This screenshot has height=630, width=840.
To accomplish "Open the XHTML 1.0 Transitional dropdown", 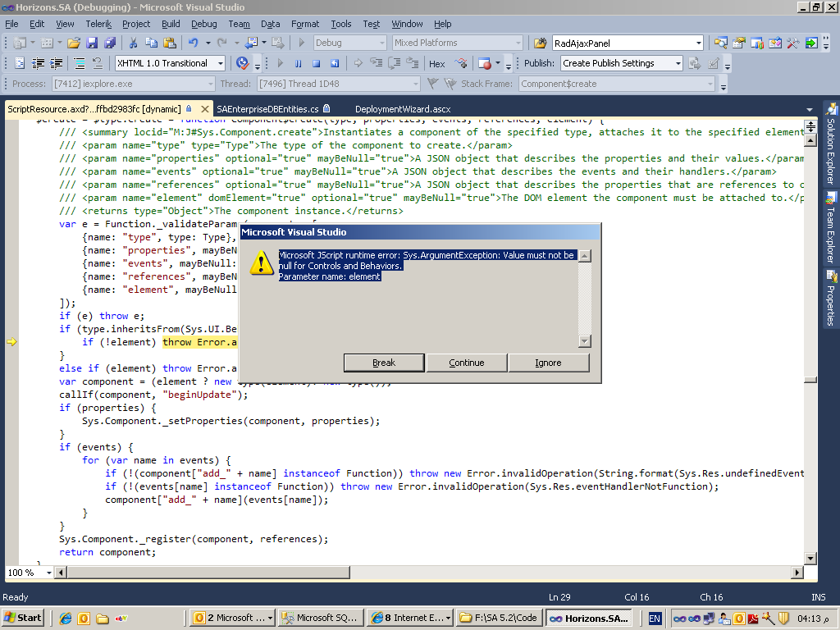I will pyautogui.click(x=221, y=63).
